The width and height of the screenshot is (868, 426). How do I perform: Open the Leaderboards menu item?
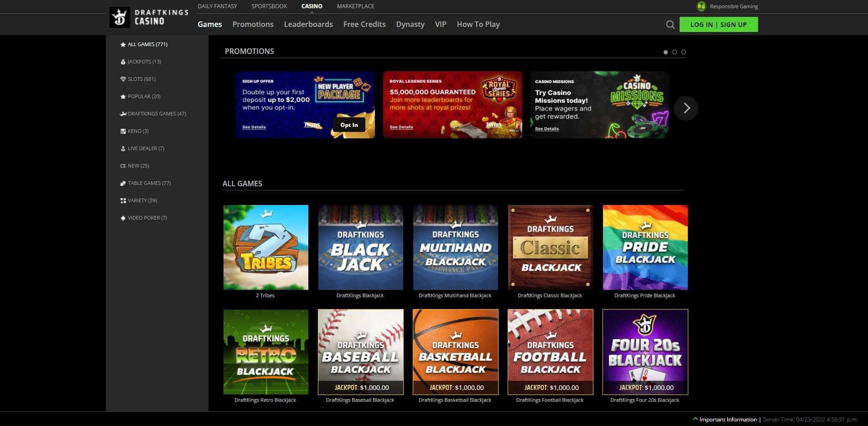308,24
